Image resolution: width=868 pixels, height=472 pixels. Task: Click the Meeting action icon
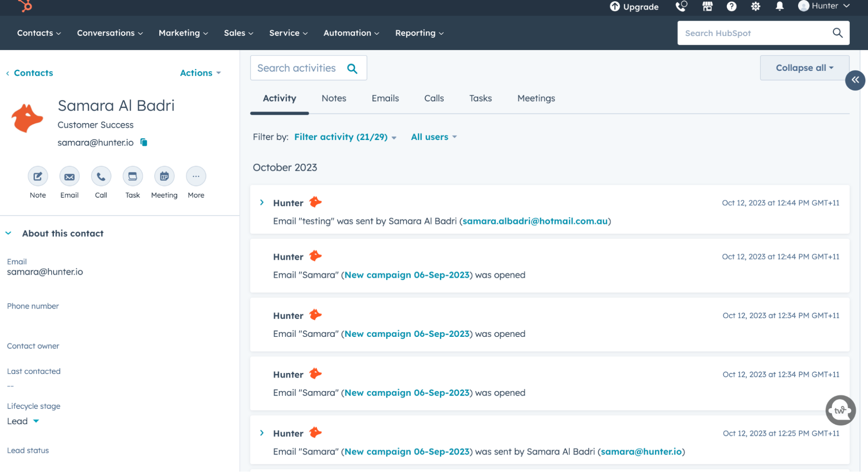click(x=164, y=176)
